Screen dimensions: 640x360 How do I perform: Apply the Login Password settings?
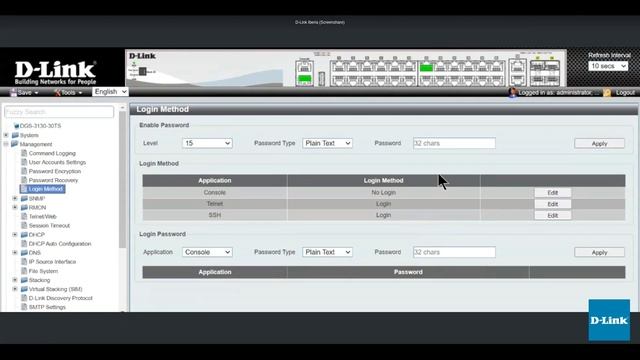[599, 253]
